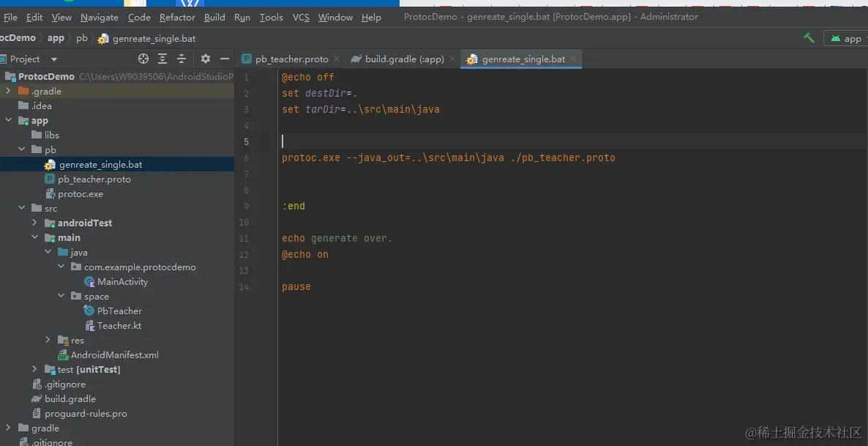This screenshot has width=868, height=446.
Task: Open the Project view selector dropdown
Action: tap(53, 59)
